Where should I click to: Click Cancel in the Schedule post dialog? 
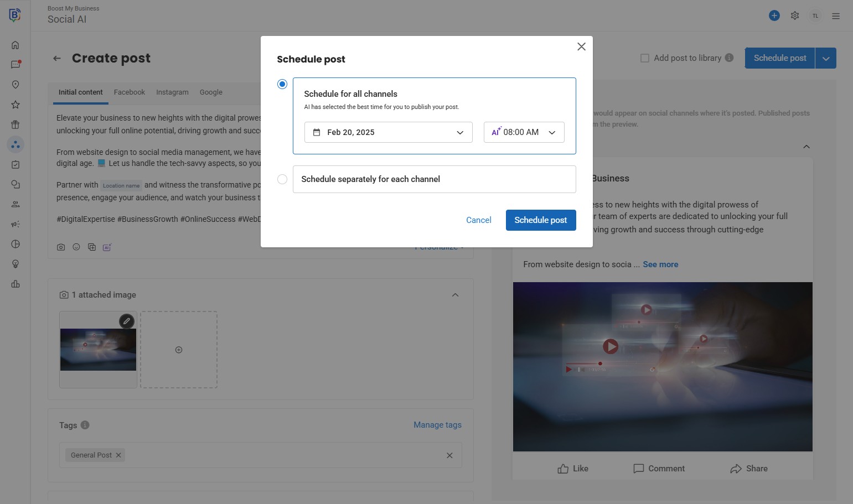478,220
